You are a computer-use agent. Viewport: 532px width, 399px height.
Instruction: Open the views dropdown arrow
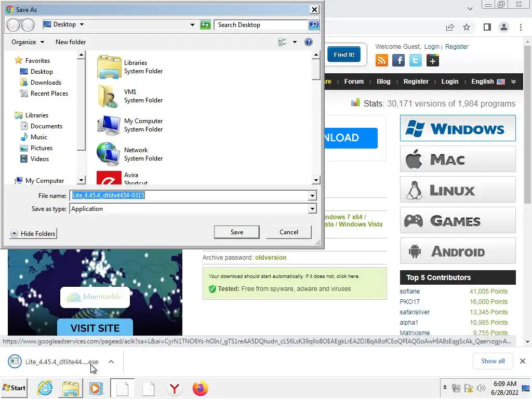pyautogui.click(x=295, y=42)
